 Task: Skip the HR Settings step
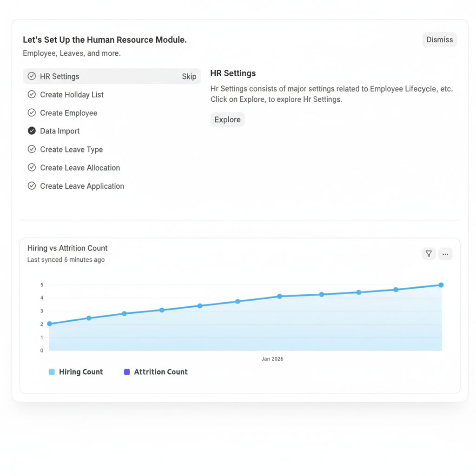point(189,77)
